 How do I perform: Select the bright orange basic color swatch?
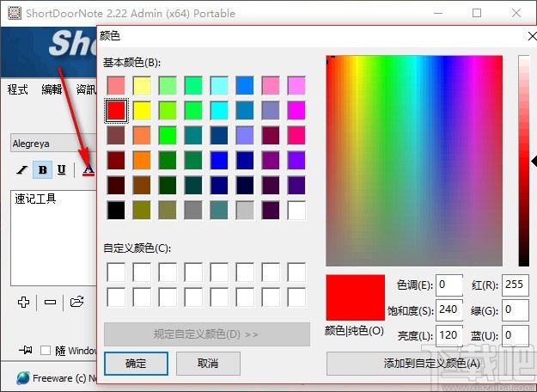[x=142, y=161]
